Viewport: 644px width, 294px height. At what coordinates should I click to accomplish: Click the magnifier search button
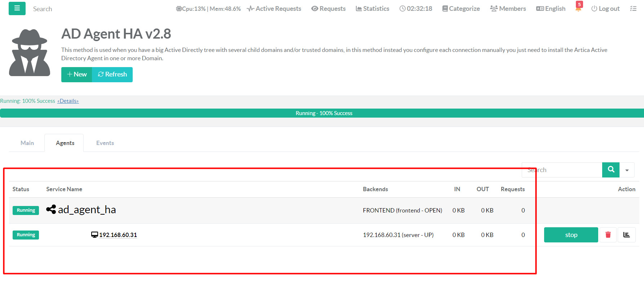(x=610, y=170)
